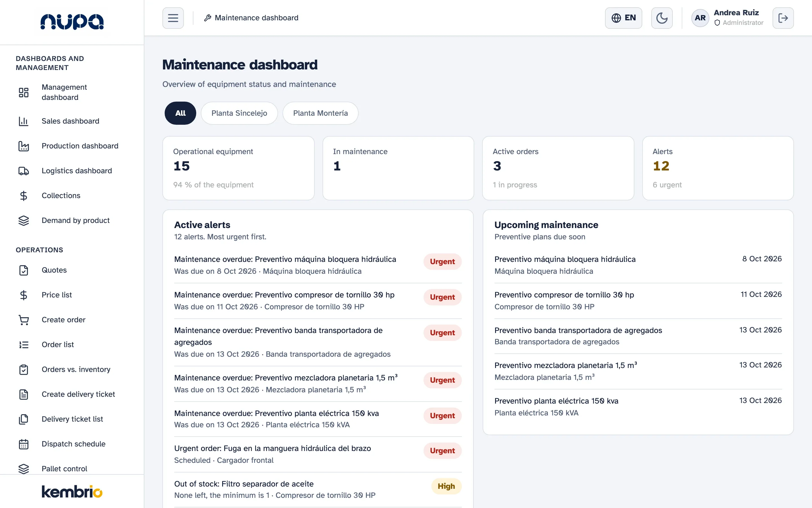Click Andrea Ruiz user name
Viewport: 812px width, 508px height.
(736, 13)
